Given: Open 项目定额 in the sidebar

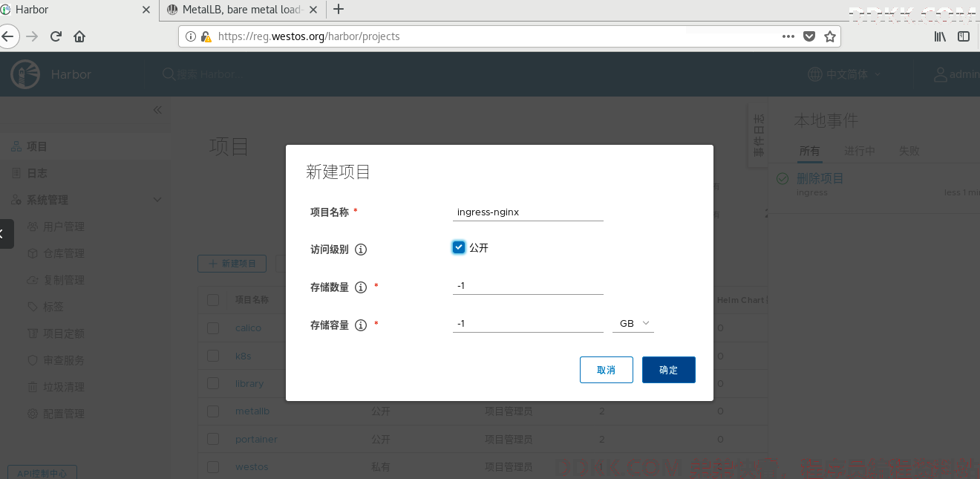Looking at the screenshot, I should tap(64, 333).
